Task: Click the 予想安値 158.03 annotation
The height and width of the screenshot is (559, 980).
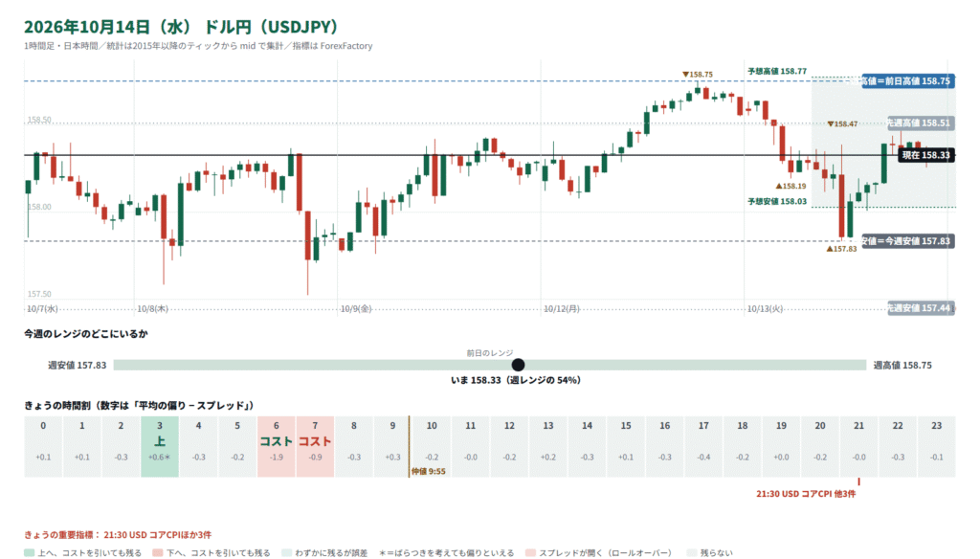Action: 777,201
